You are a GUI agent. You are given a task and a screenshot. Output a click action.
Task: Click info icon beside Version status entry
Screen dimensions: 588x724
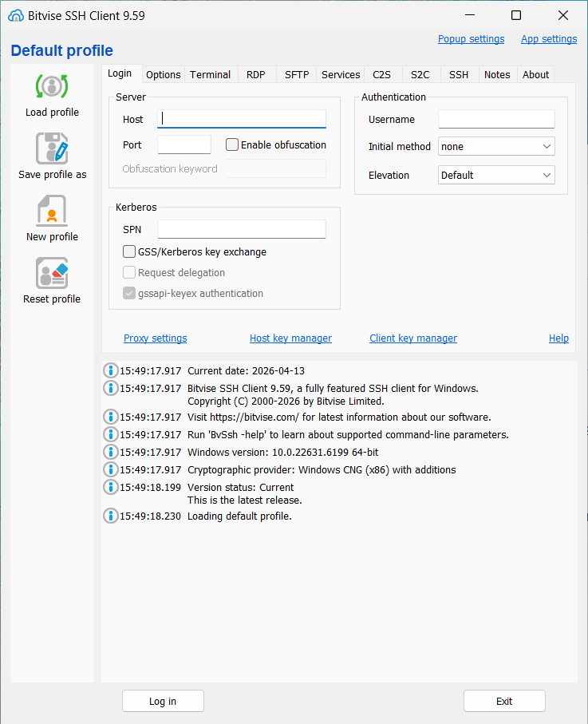[110, 487]
